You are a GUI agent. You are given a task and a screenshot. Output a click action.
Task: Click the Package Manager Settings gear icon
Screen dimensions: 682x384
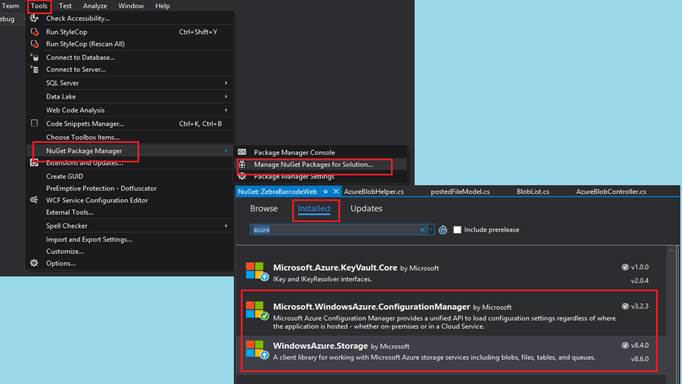tap(242, 176)
